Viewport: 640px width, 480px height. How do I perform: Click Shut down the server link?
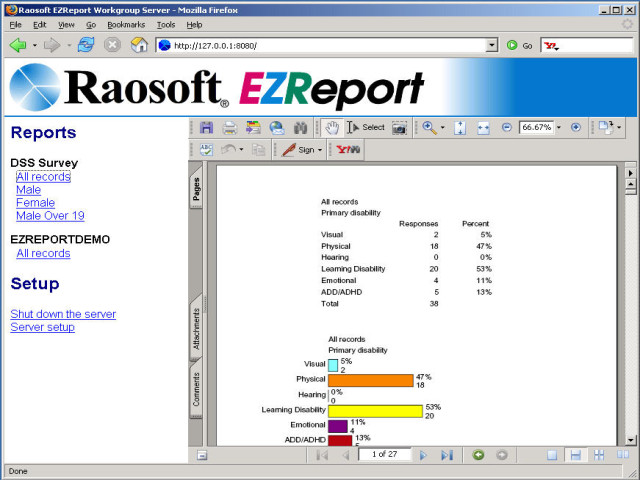pos(63,314)
